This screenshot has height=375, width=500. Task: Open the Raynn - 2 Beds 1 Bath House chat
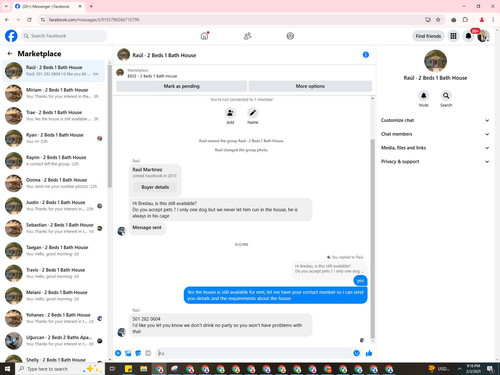[54, 161]
